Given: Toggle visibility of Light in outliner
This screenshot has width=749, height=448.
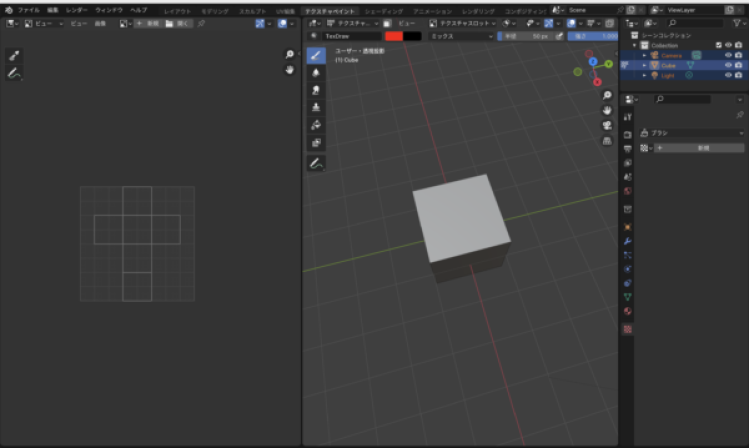Looking at the screenshot, I should click(x=727, y=75).
